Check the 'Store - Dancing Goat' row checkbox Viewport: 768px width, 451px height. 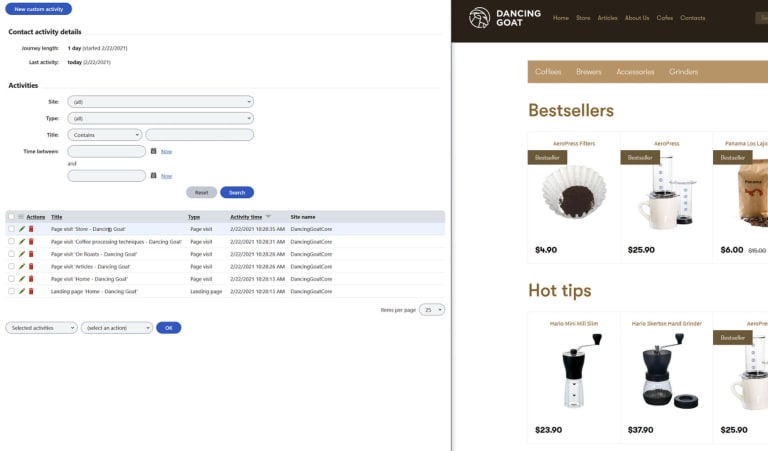(x=11, y=229)
